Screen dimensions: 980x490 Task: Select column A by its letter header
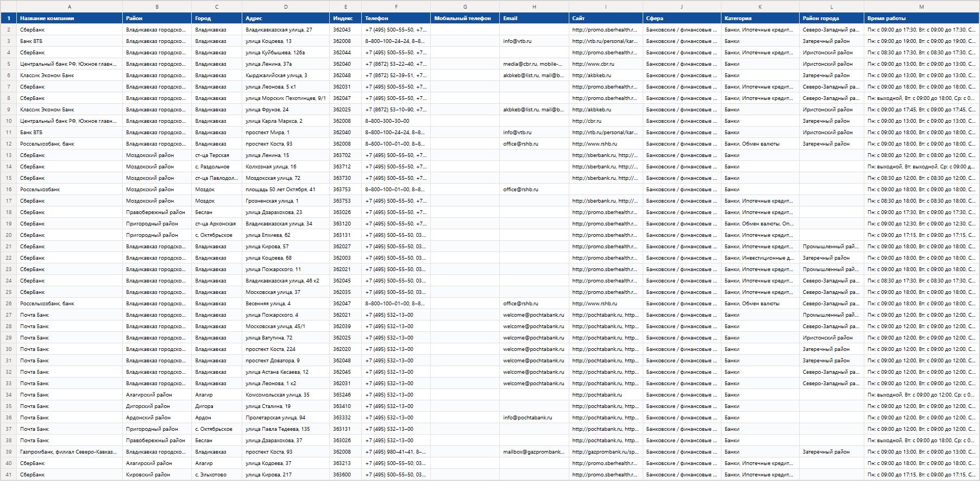pyautogui.click(x=70, y=7)
